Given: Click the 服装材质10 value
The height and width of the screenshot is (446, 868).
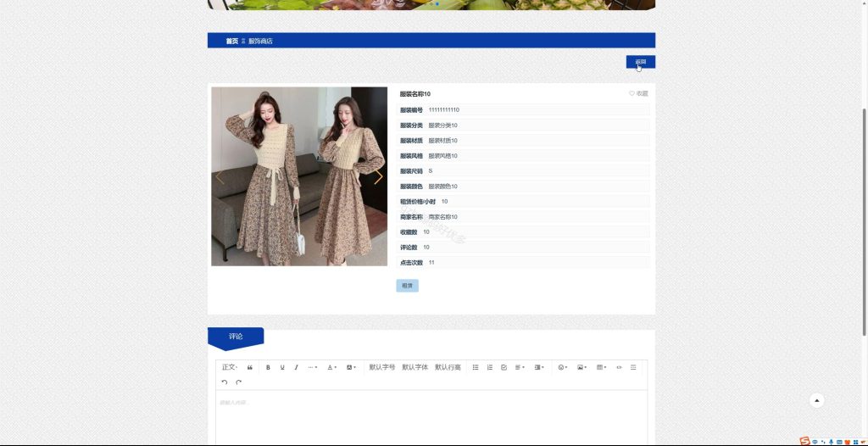Looking at the screenshot, I should click(x=442, y=141).
